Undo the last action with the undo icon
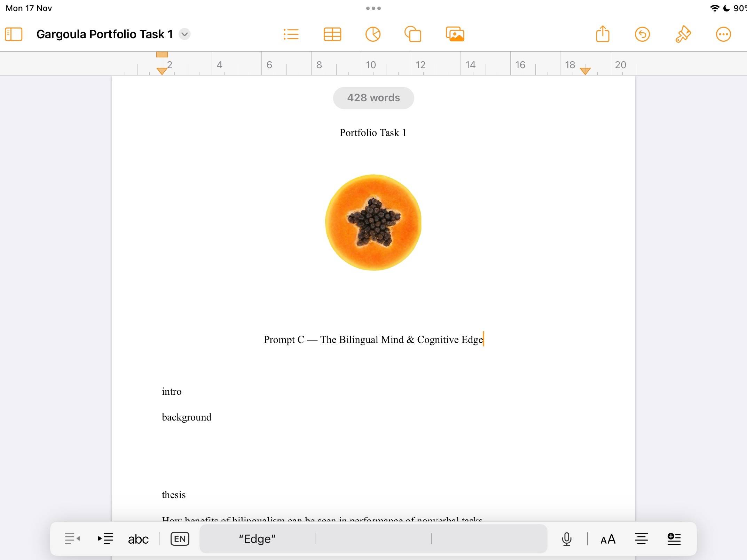 [642, 34]
